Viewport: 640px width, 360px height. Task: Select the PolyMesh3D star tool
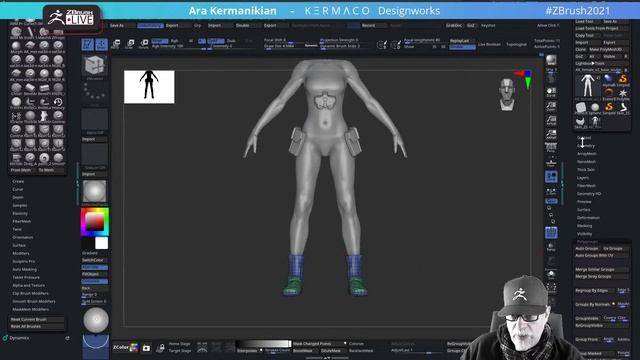click(622, 93)
